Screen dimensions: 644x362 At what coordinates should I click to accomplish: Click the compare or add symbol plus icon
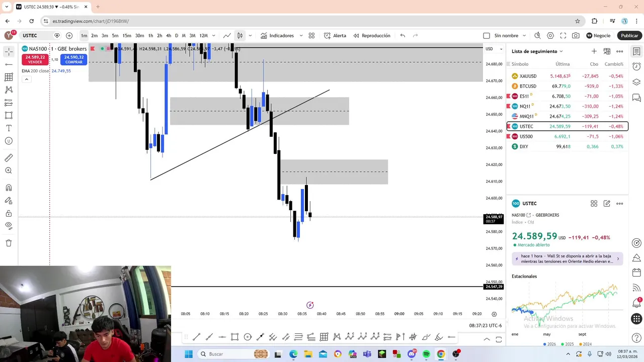[x=69, y=36]
